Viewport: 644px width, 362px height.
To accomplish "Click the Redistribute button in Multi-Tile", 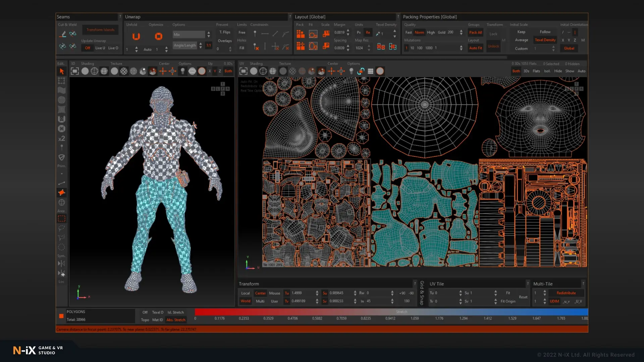I will (x=566, y=293).
